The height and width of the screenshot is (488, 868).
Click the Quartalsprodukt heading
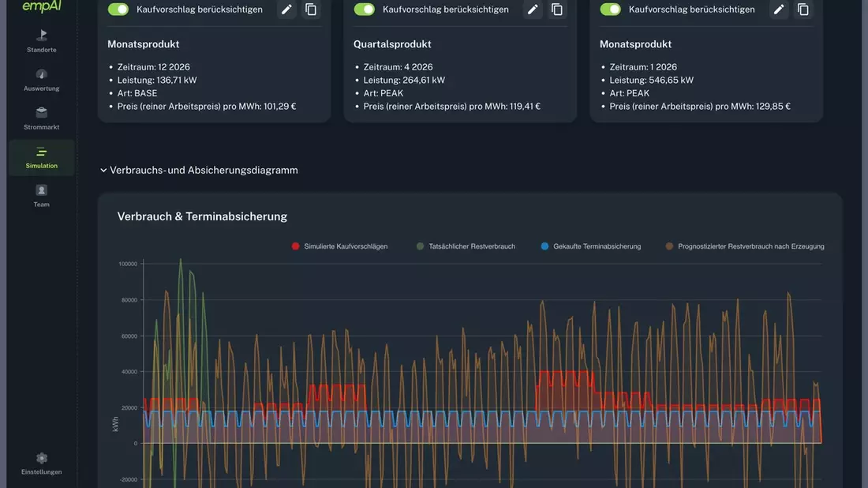coord(392,43)
